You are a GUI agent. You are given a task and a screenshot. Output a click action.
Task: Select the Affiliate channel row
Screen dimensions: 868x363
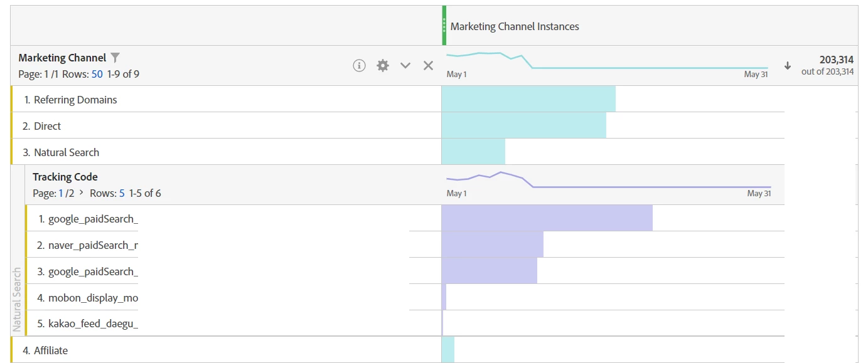[50, 350]
